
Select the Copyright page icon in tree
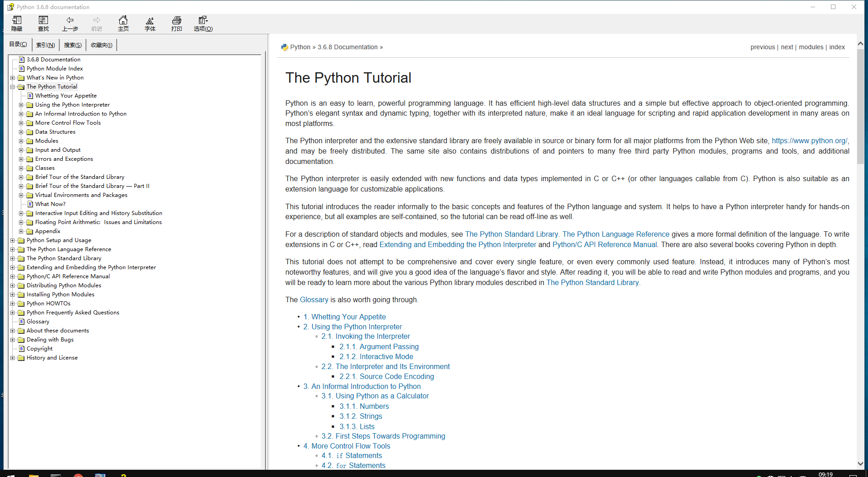point(22,349)
